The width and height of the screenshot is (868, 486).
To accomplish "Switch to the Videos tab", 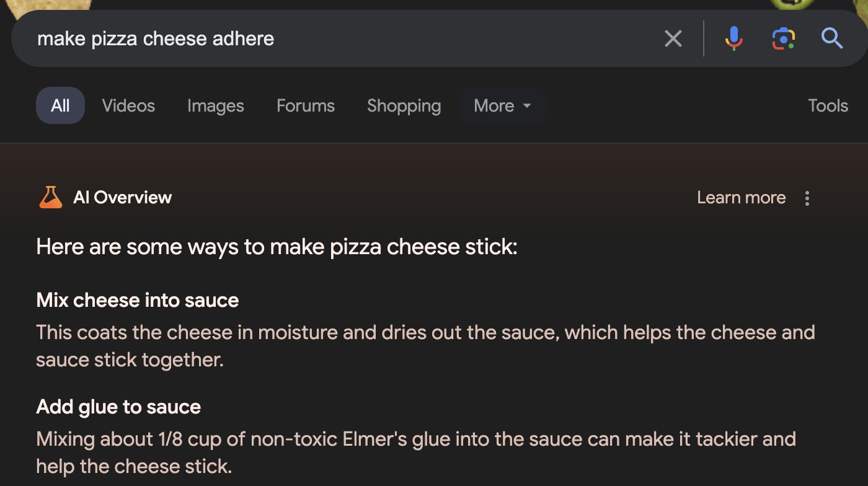I will click(128, 106).
